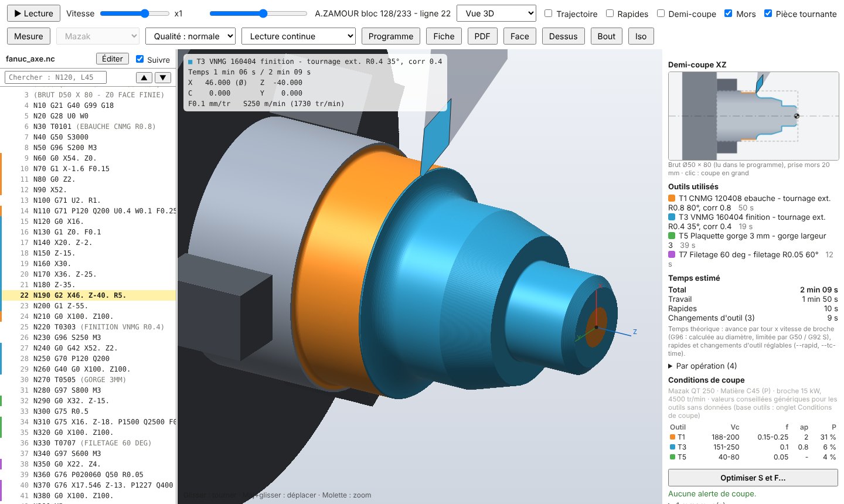Open the Fiche view

point(444,36)
